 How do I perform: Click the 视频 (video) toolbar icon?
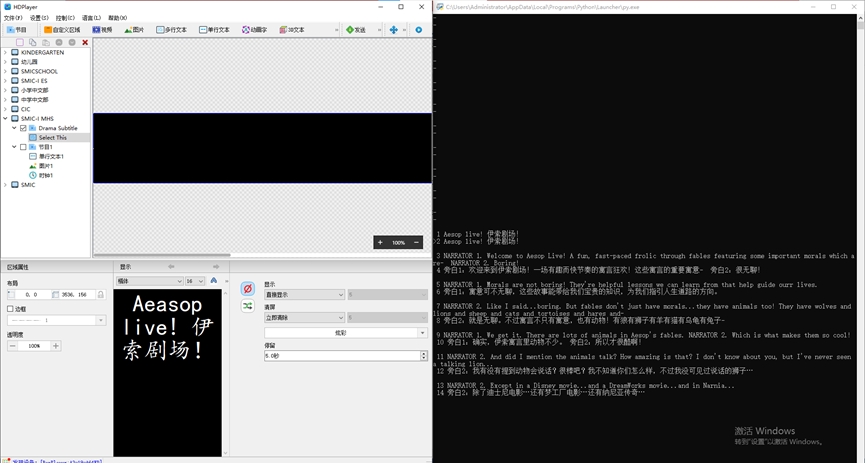click(102, 30)
